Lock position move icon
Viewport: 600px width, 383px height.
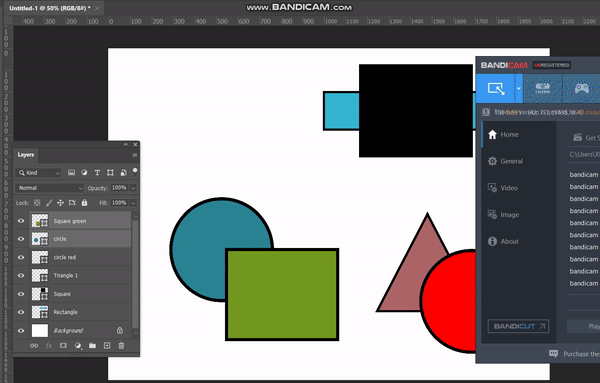(x=60, y=203)
